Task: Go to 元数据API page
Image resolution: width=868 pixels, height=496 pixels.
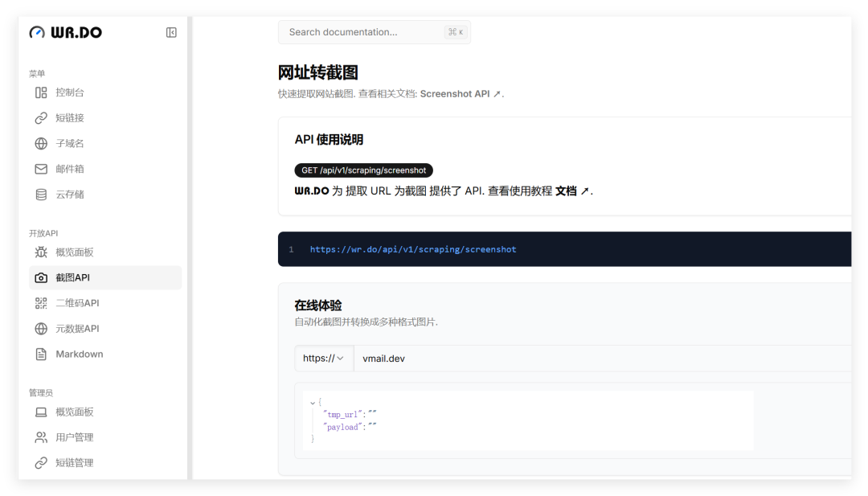Action: [x=105, y=329]
